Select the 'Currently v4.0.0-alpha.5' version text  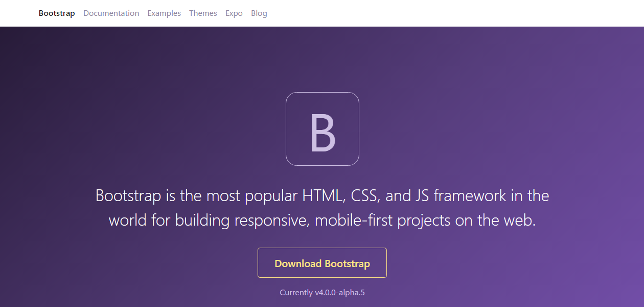[322, 293]
